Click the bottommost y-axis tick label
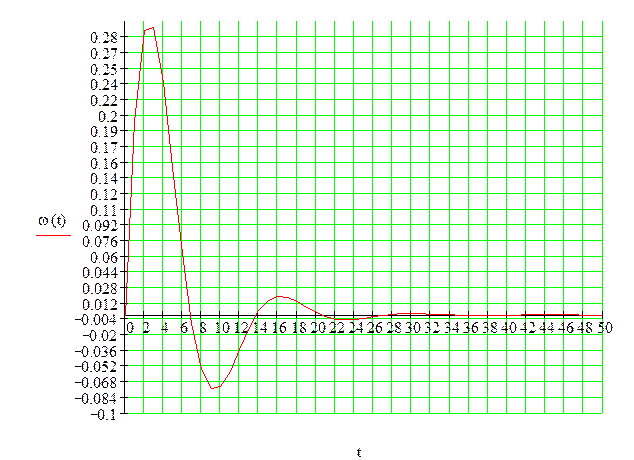The width and height of the screenshot is (634, 460). [x=107, y=413]
